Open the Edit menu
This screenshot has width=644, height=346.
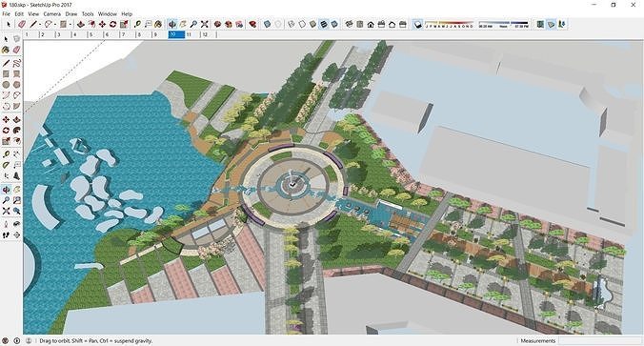pyautogui.click(x=19, y=13)
